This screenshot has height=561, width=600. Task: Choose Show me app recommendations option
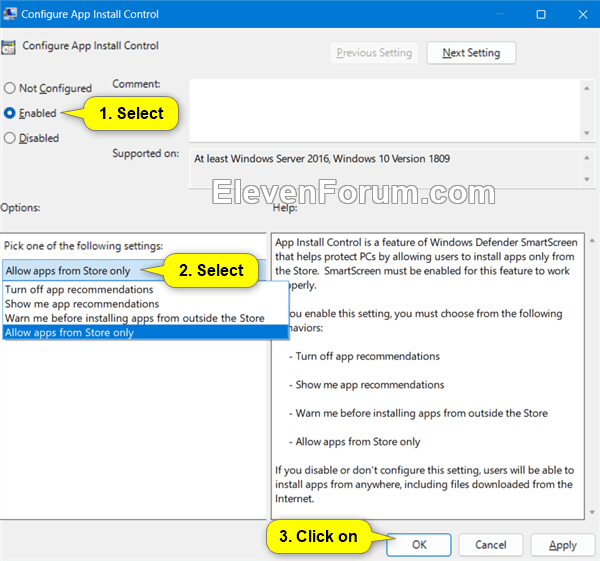point(145,304)
